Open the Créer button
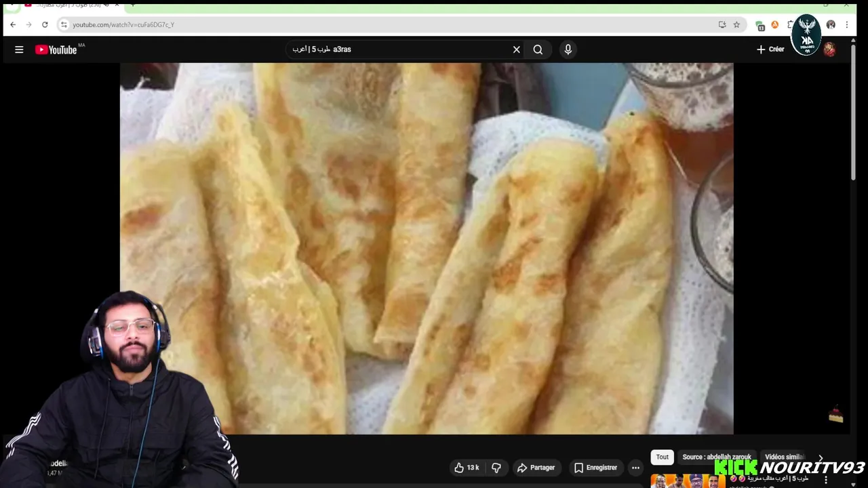Screen dimensions: 868x488 pyautogui.click(x=770, y=49)
